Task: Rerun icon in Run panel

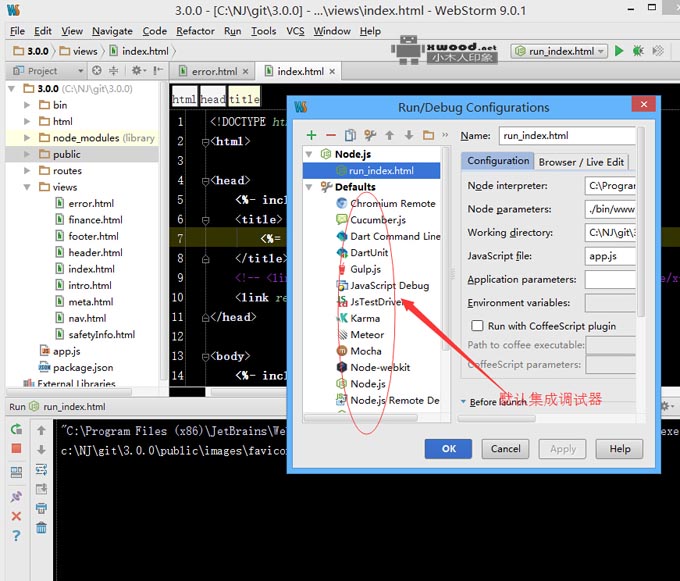Action: point(16,429)
